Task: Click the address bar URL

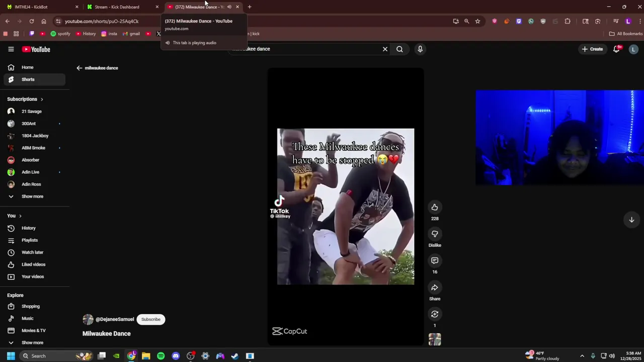Action: (102, 21)
